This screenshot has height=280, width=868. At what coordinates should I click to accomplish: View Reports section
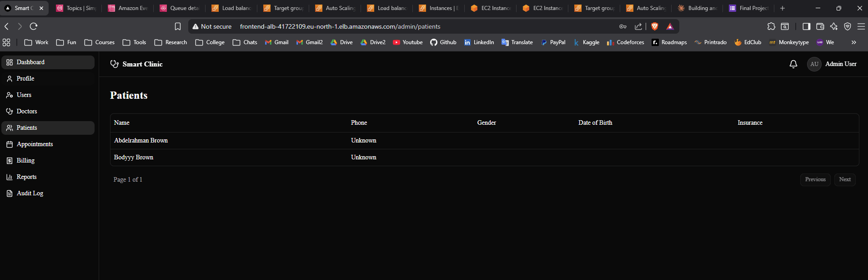48,177
